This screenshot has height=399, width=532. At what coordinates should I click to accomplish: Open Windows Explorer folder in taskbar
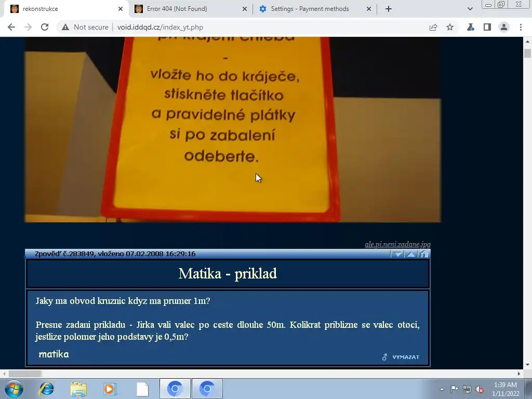tap(78, 389)
